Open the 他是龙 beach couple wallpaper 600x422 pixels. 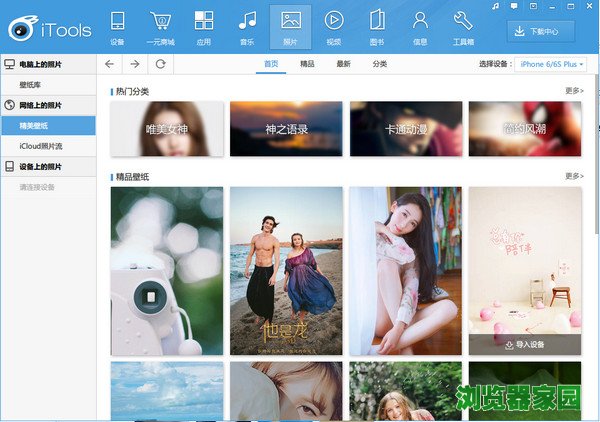(286, 270)
